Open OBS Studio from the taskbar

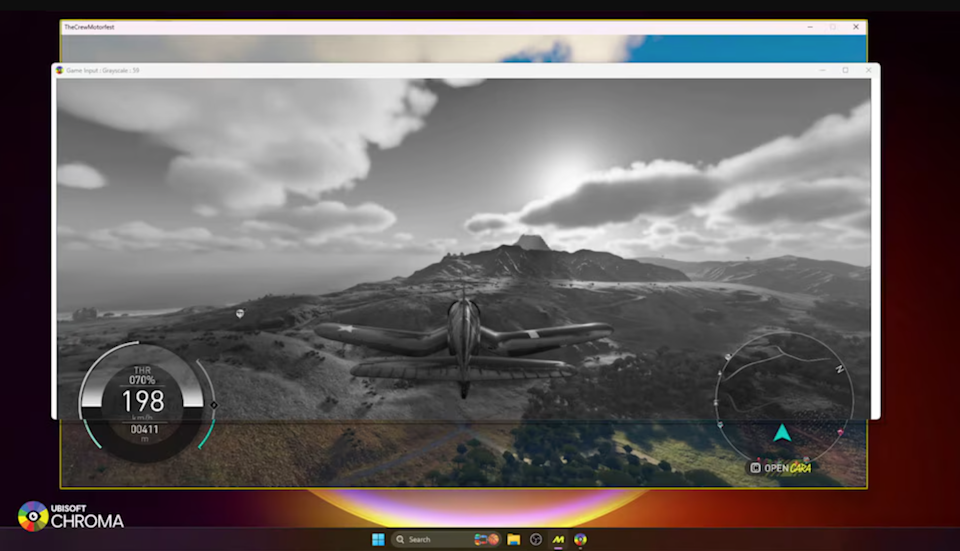536,539
